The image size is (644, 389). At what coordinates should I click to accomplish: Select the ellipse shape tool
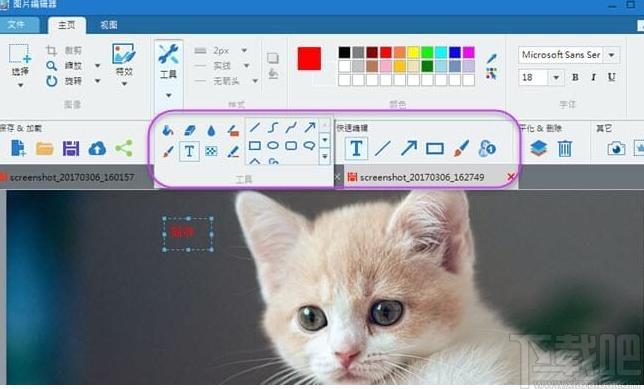coord(273,145)
